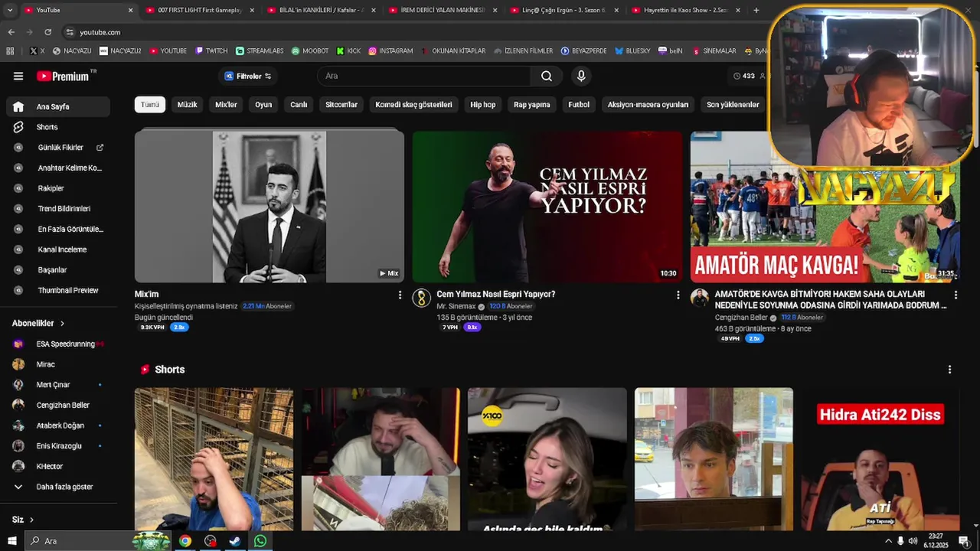
Task: Click Cengizhan Beller avatar under video
Action: click(x=700, y=298)
